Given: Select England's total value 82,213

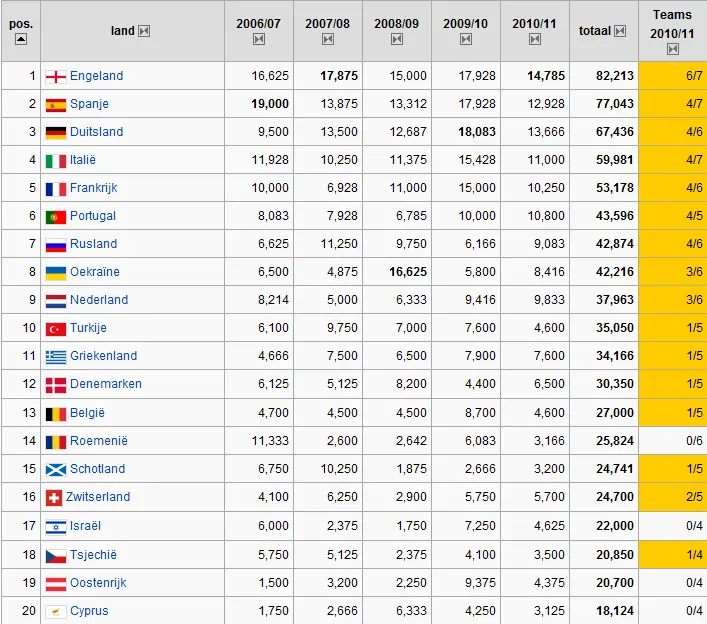Looking at the screenshot, I should [615, 76].
